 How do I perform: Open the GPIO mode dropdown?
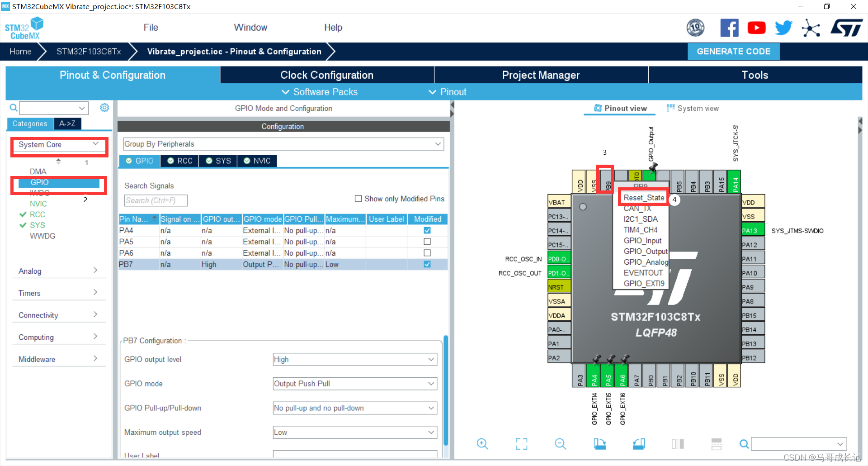pos(355,384)
